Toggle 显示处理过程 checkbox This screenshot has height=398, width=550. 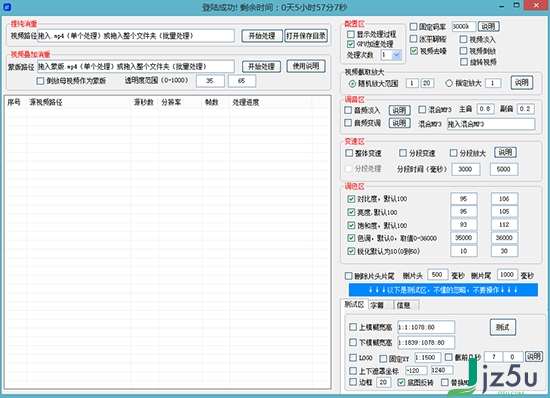pos(350,34)
